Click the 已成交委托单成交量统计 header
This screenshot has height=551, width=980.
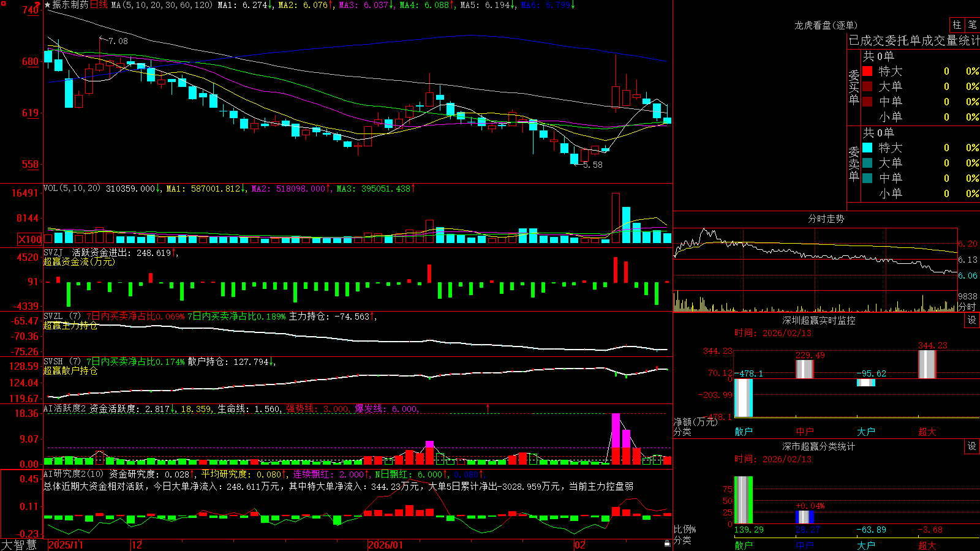(x=914, y=40)
